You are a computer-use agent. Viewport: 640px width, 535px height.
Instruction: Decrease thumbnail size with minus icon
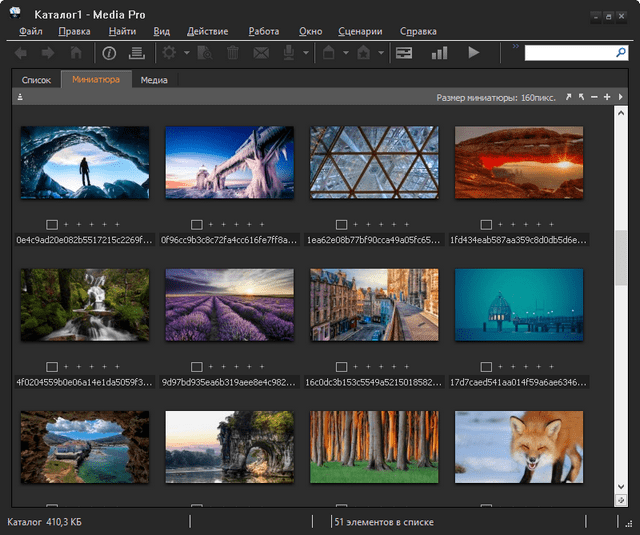594,97
